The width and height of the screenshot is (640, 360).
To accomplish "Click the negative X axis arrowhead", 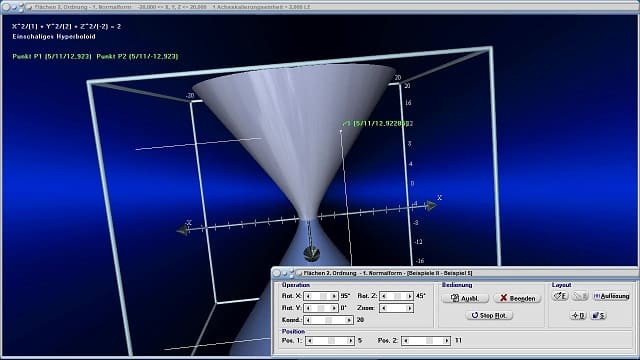I will coord(182,231).
